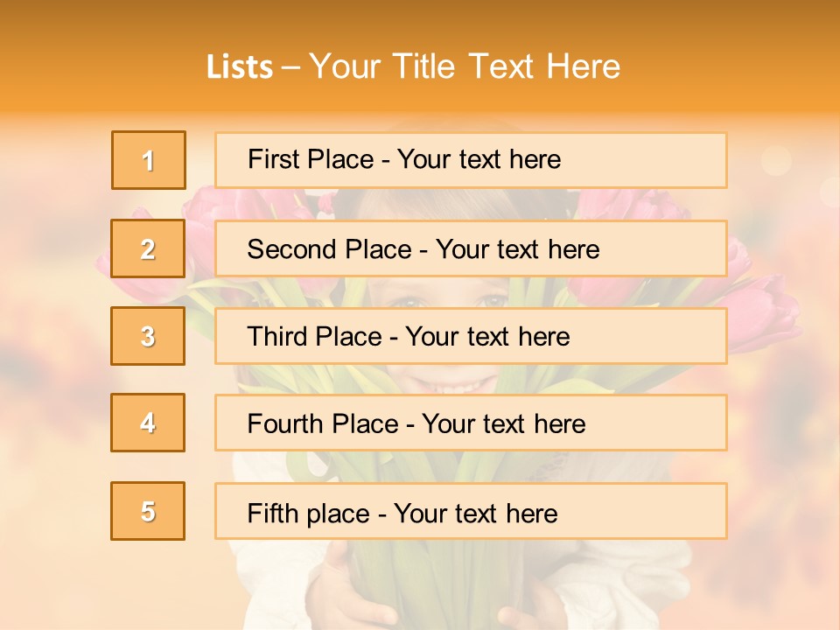Click the Fifth place text box

point(471,510)
